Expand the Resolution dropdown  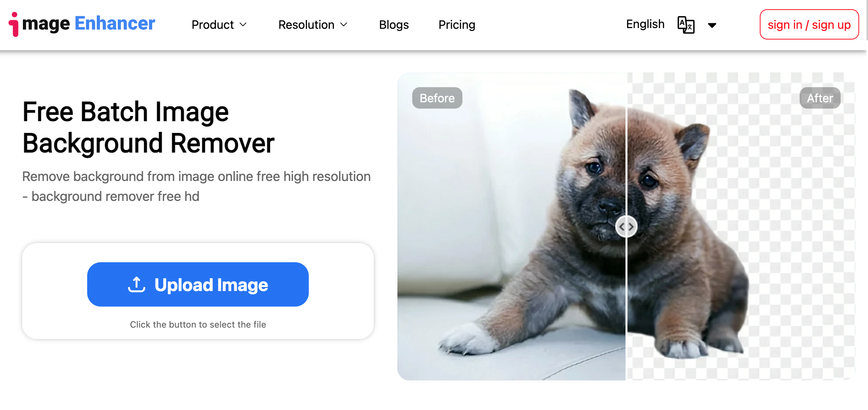(313, 24)
